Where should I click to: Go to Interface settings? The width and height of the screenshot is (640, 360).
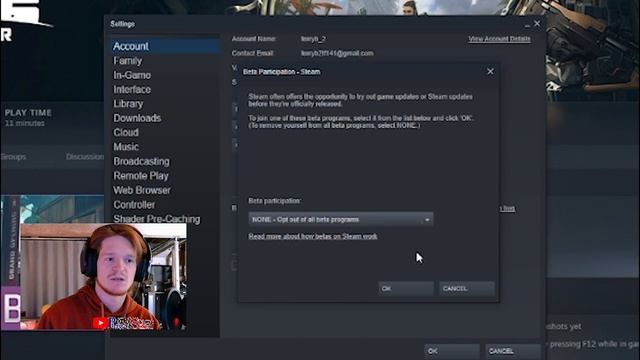132,89
